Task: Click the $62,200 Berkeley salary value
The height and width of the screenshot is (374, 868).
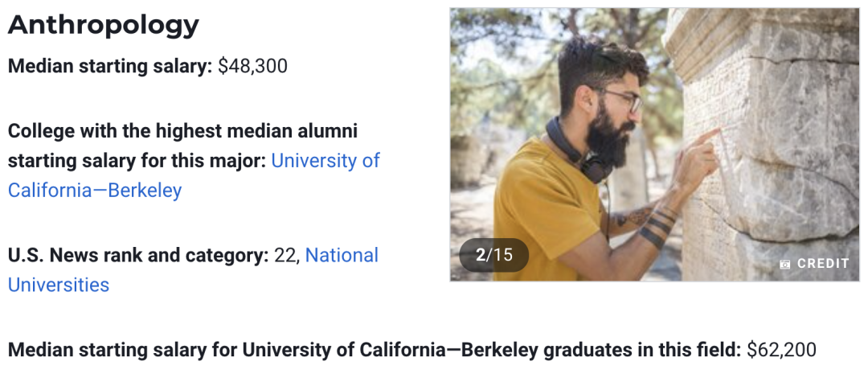Action: click(x=781, y=350)
